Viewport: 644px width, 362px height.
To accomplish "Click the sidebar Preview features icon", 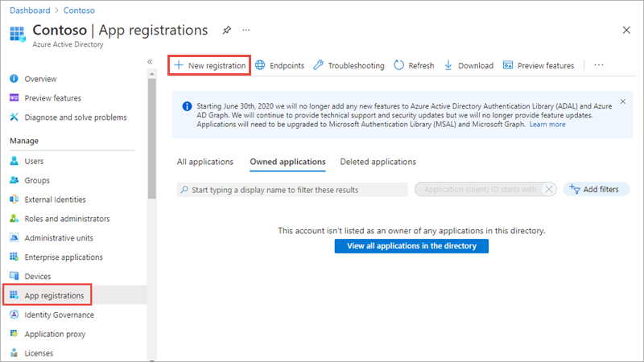I will coord(14,97).
